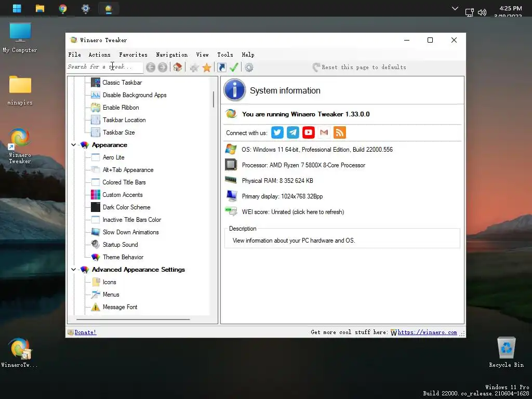Select Icons under Advanced Appearance Settings
532x399 pixels.
[x=109, y=282]
